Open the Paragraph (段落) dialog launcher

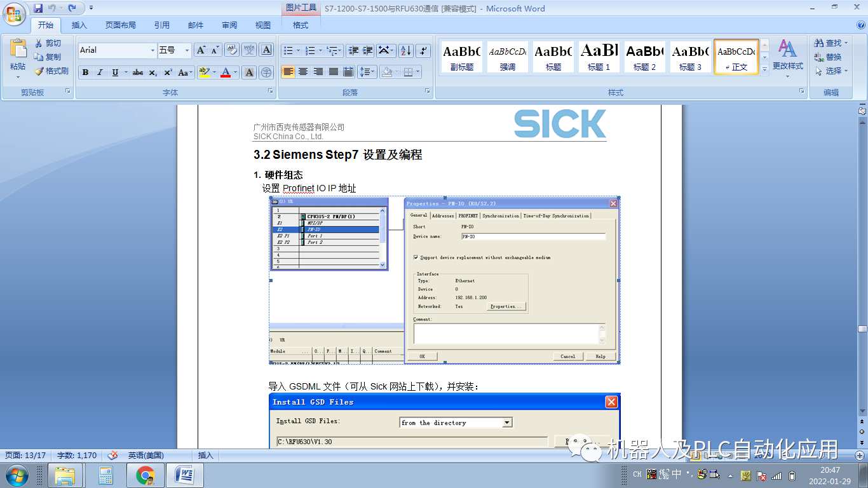tap(428, 92)
